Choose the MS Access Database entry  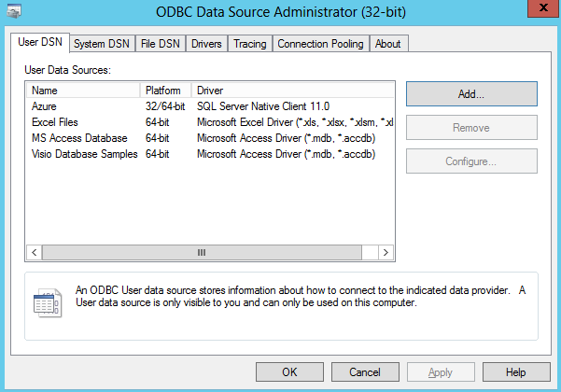[78, 138]
